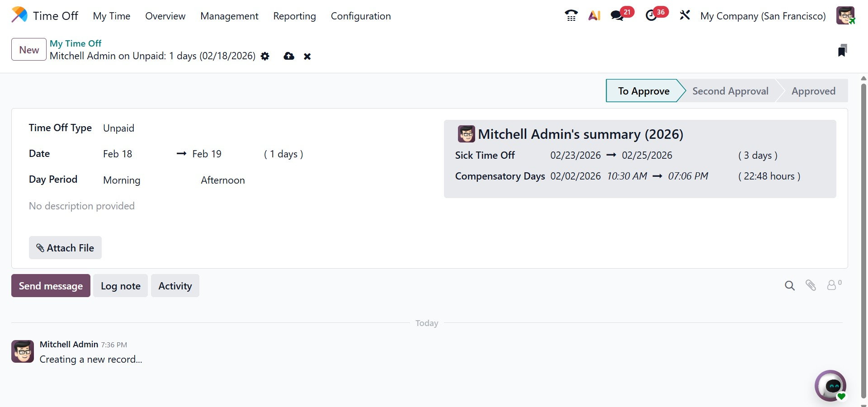Viewport: 868px width, 407px height.
Task: Open the actions gear menu
Action: click(265, 56)
